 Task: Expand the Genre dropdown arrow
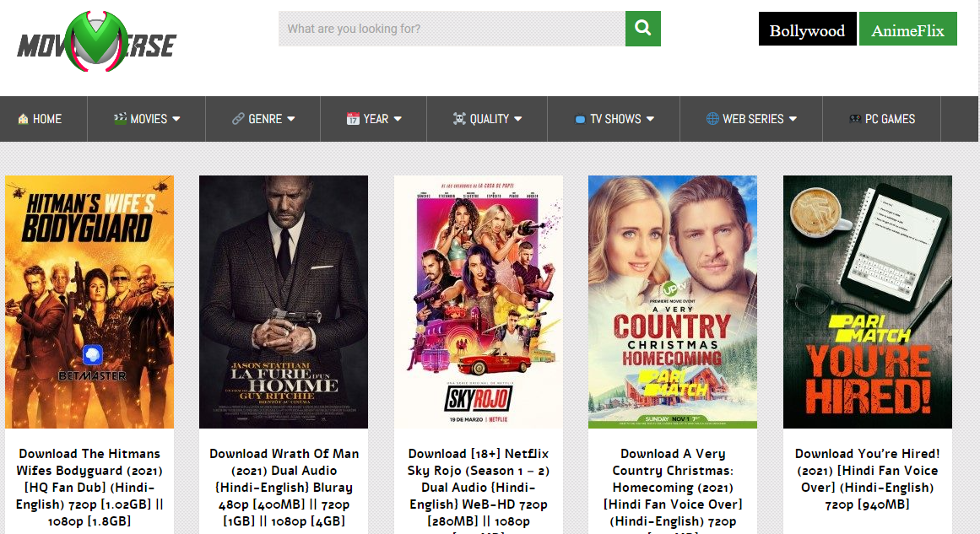click(x=291, y=119)
